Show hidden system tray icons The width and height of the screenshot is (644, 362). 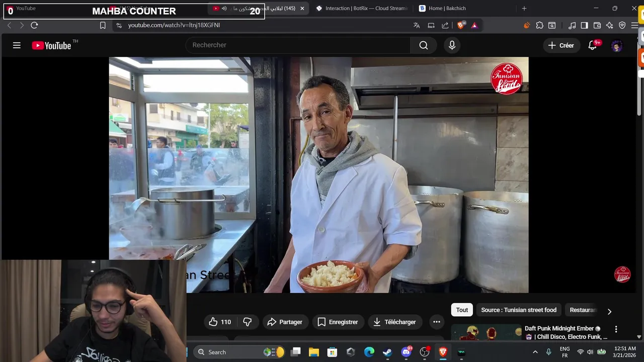(535, 352)
